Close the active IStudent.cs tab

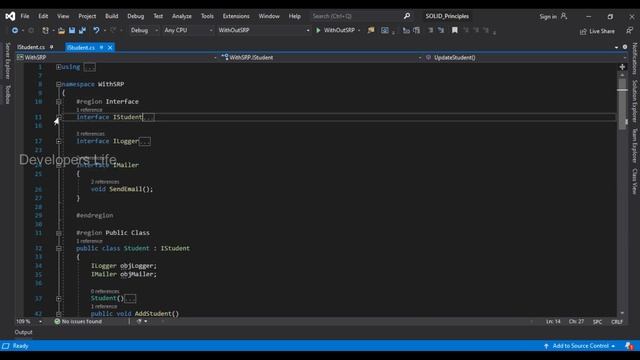110,47
